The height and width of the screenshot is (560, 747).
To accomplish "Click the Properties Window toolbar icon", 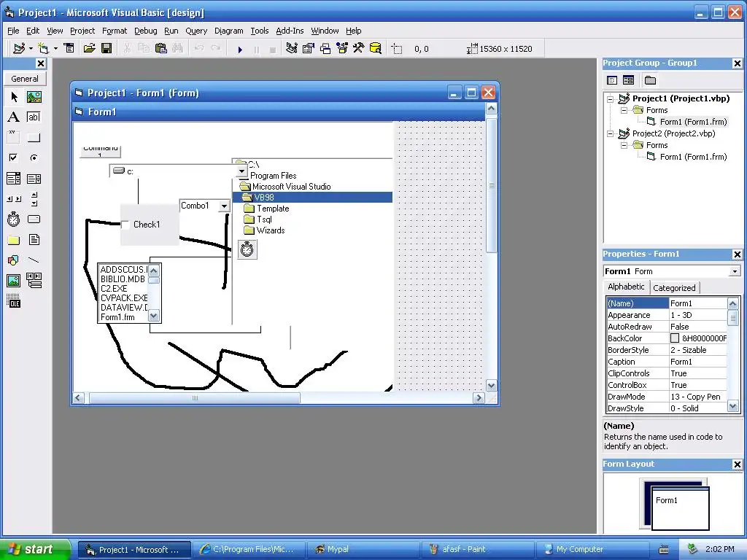I will [309, 49].
